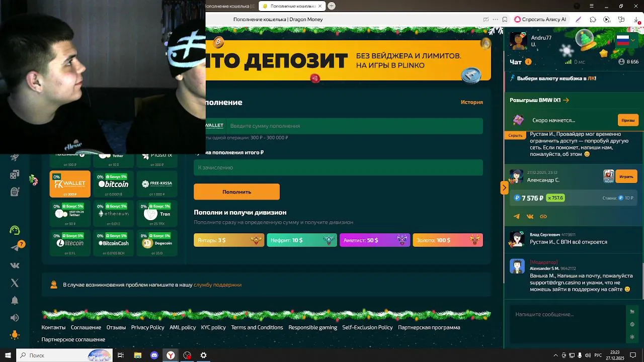
Task: Open Self-Exclusion Policy footer link
Action: pyautogui.click(x=367, y=327)
